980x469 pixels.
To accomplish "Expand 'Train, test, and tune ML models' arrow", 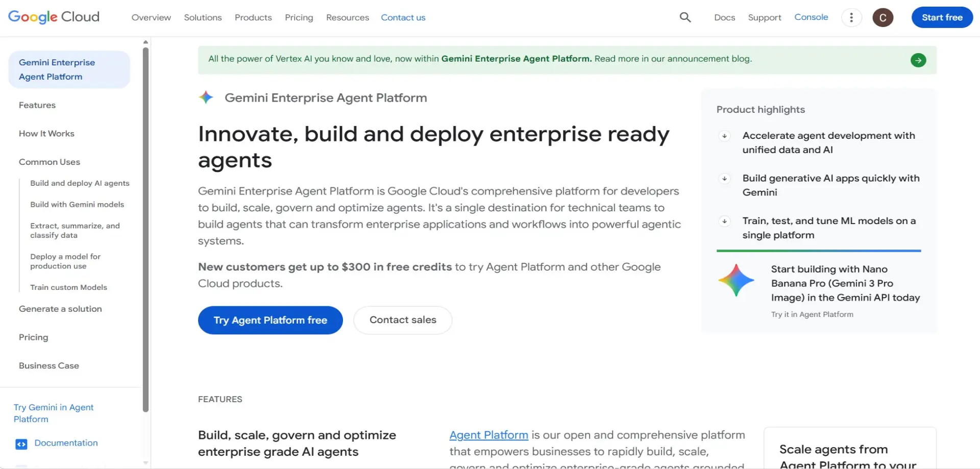I will (x=724, y=221).
